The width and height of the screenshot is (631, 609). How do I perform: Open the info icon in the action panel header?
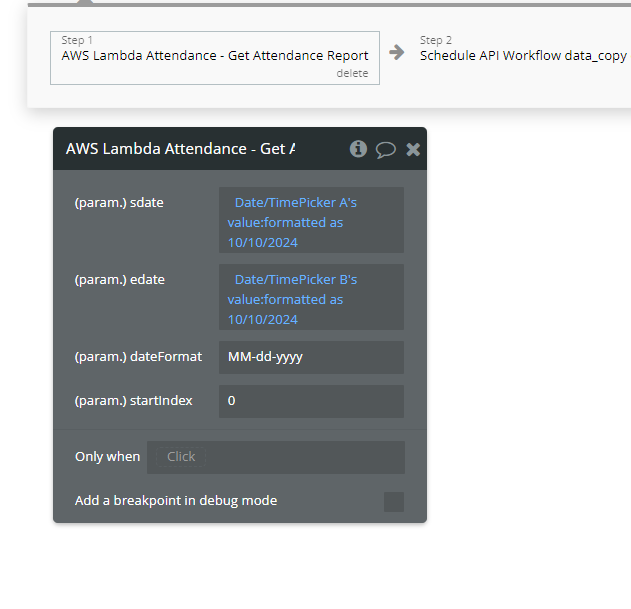pos(358,149)
